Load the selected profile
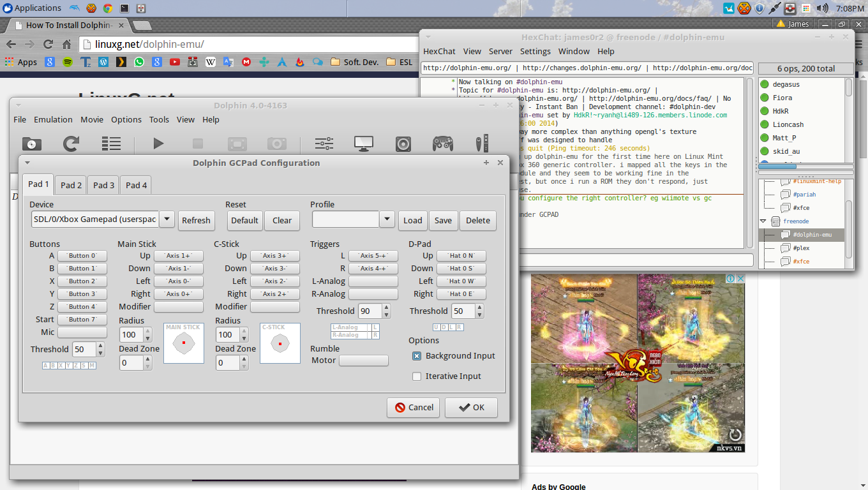 [413, 220]
